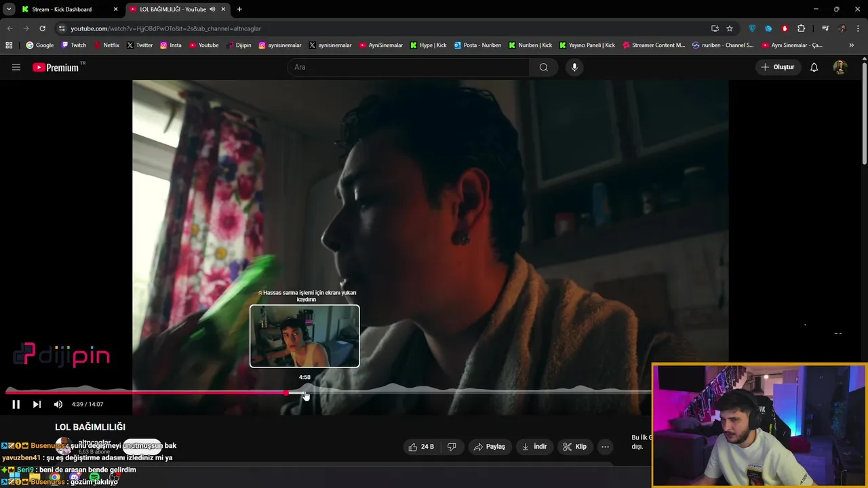The width and height of the screenshot is (868, 488).
Task: Open more actions three-dot menu
Action: (605, 447)
